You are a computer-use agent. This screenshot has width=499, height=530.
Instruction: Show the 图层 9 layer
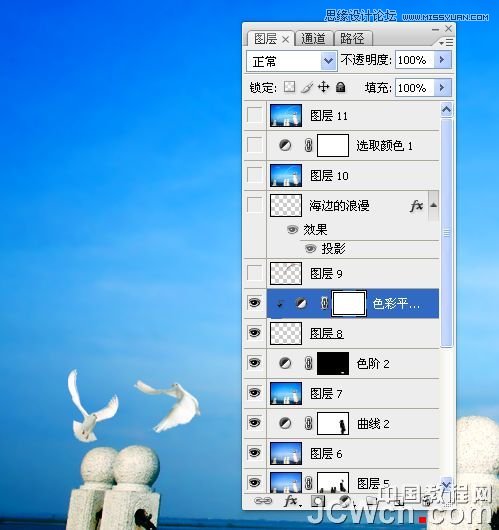tap(254, 273)
